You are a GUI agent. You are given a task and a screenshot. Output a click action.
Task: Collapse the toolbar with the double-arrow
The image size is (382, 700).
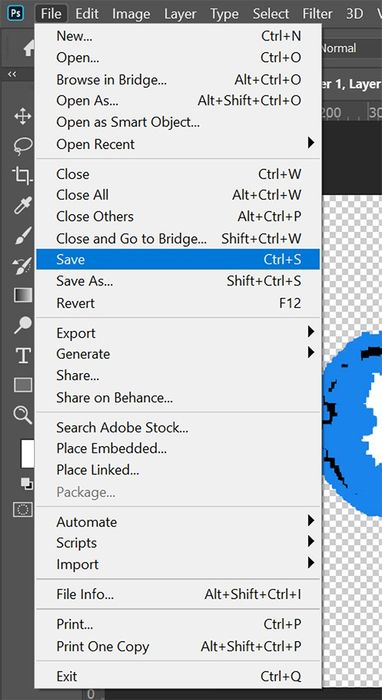click(12, 74)
